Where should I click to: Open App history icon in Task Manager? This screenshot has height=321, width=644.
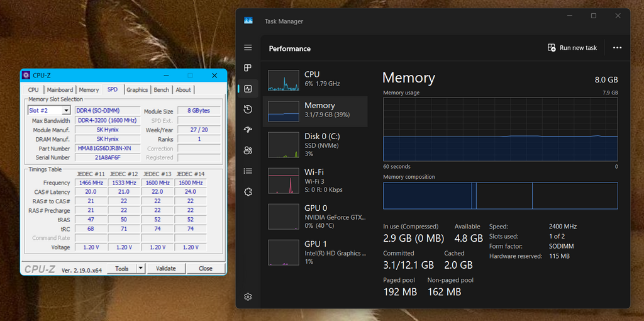(x=248, y=109)
